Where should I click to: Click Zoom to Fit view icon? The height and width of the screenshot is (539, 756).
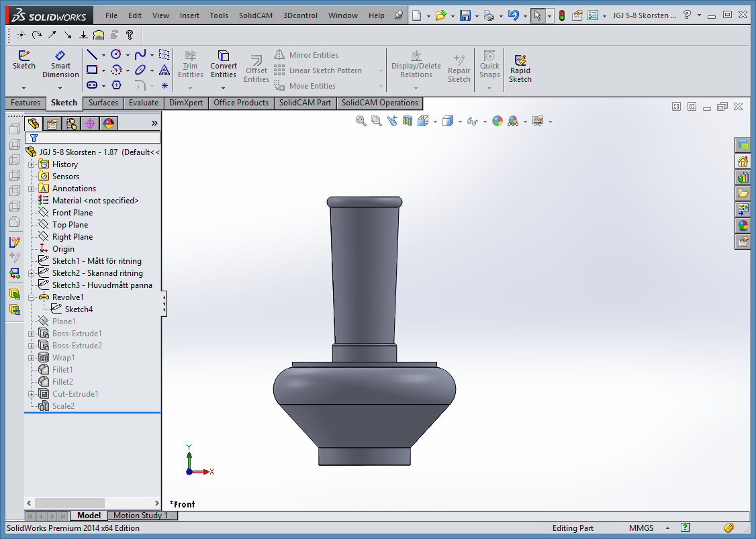(361, 121)
